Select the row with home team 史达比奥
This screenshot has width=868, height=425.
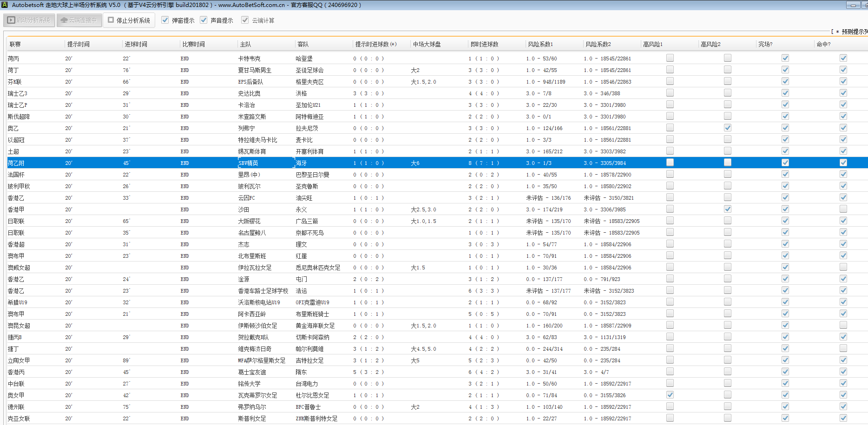(249, 93)
